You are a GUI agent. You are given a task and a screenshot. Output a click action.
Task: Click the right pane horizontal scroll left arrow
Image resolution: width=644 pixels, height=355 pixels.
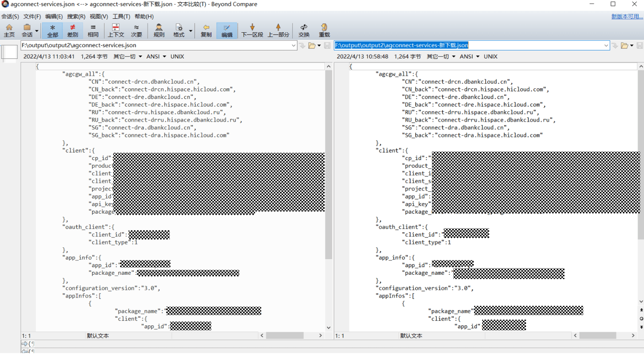[575, 335]
